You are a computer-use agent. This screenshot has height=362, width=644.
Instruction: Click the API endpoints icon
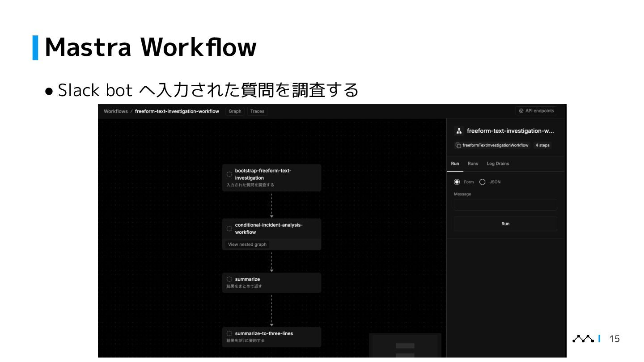[x=521, y=111]
